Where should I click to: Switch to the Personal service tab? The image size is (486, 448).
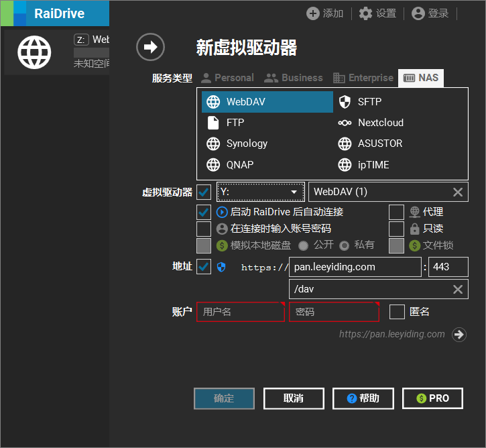pyautogui.click(x=227, y=78)
